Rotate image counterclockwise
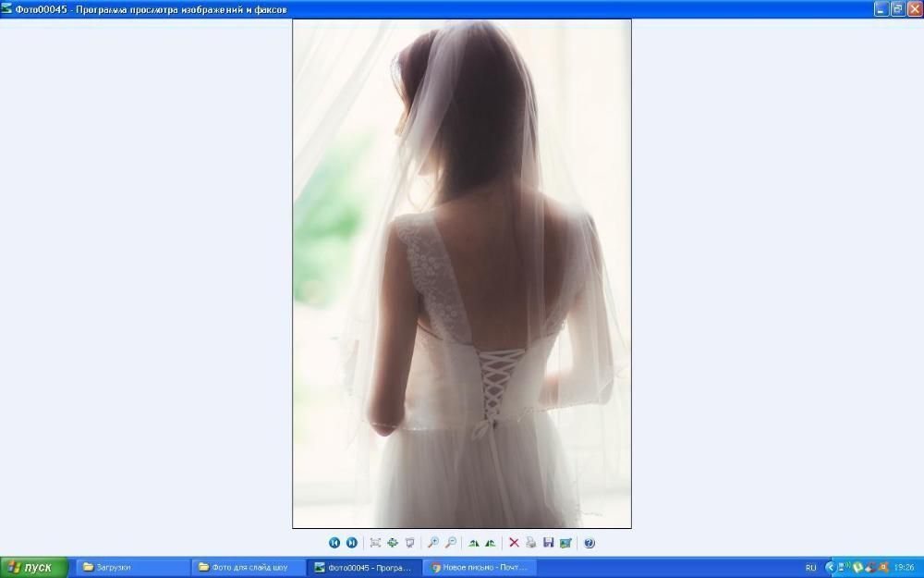The height and width of the screenshot is (578, 924). pos(491,543)
